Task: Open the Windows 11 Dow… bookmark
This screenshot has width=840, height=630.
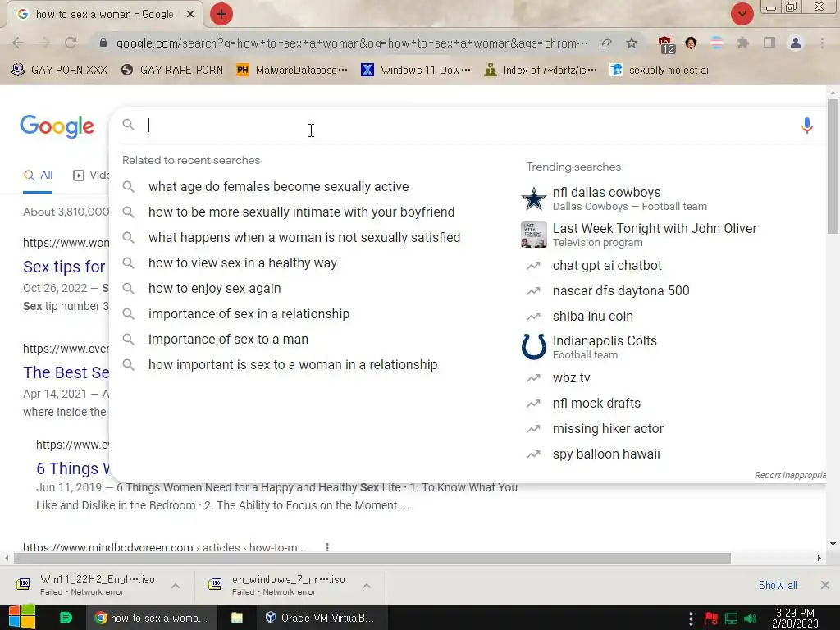Action: (416, 70)
